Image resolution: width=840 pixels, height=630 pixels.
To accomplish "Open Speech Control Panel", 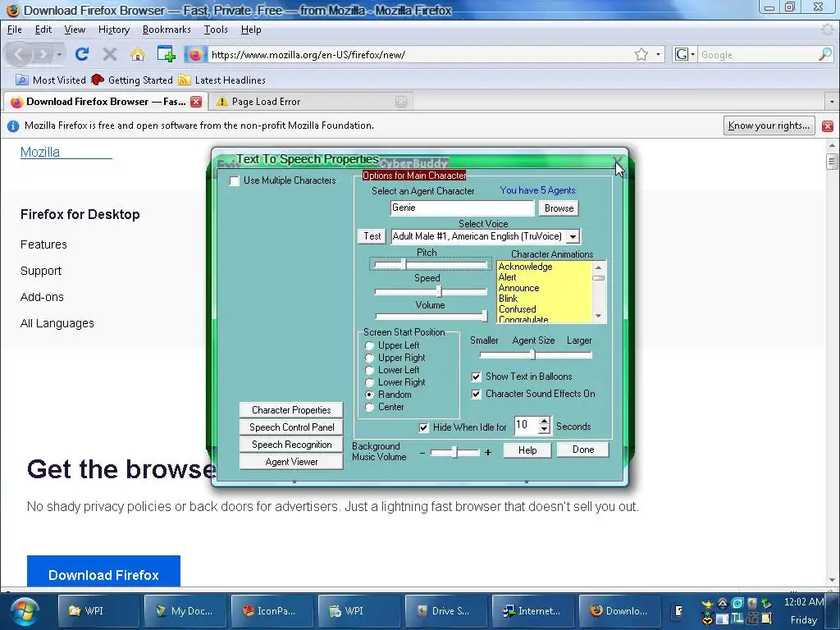I will [291, 427].
